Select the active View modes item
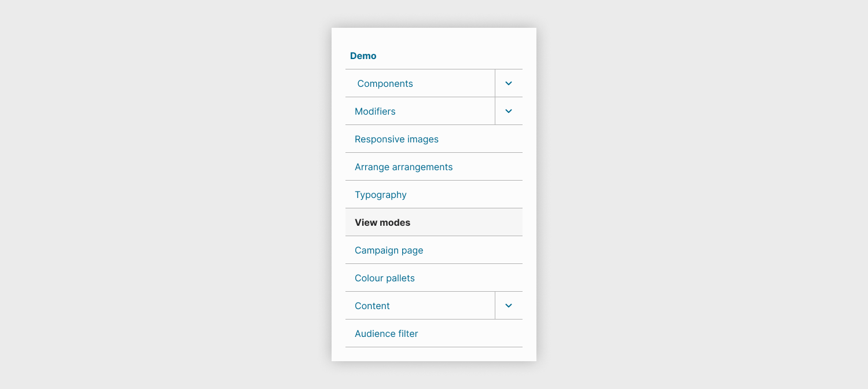The height and width of the screenshot is (389, 868). click(x=382, y=223)
